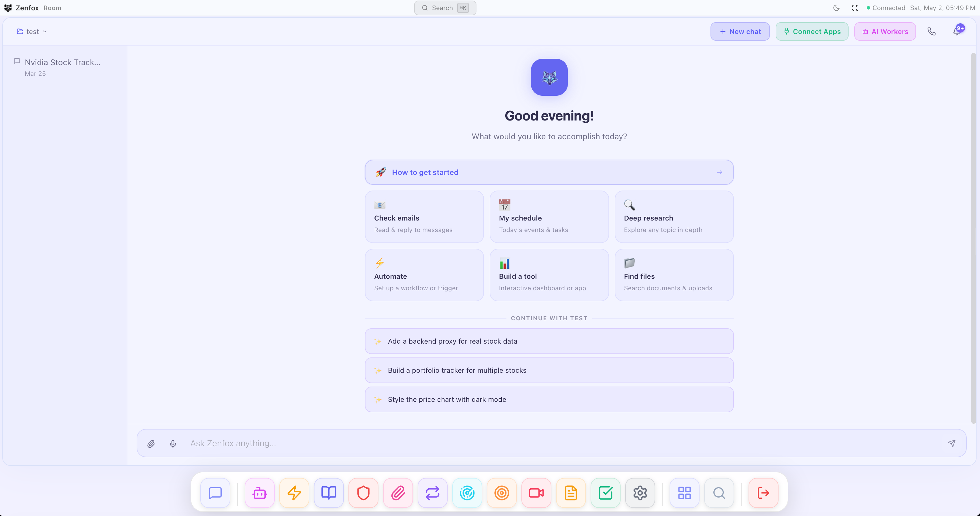Open How to get started arrow
This screenshot has height=516, width=980.
click(x=719, y=172)
